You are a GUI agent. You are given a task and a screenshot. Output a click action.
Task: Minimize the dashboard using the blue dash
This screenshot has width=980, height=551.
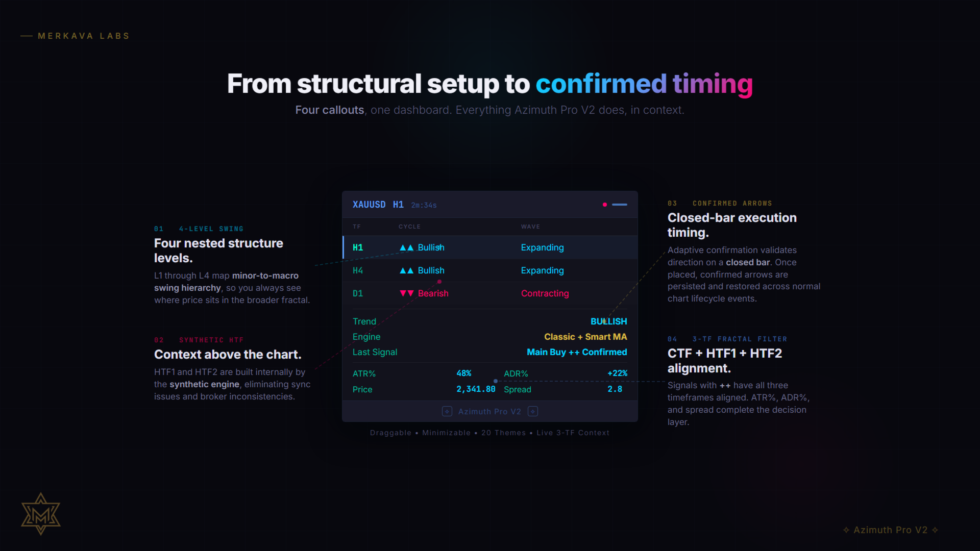pyautogui.click(x=620, y=205)
